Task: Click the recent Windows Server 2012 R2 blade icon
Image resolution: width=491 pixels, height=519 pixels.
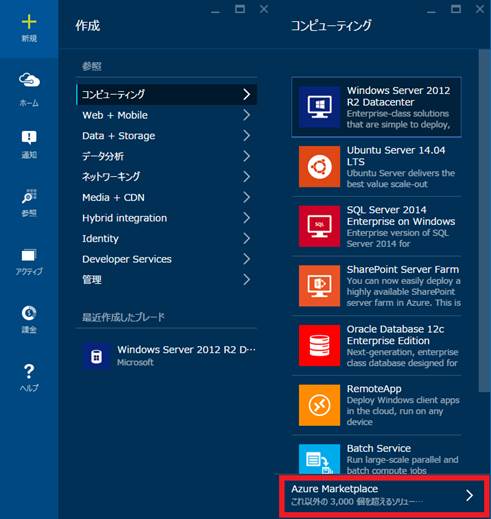Action: pyautogui.click(x=96, y=356)
